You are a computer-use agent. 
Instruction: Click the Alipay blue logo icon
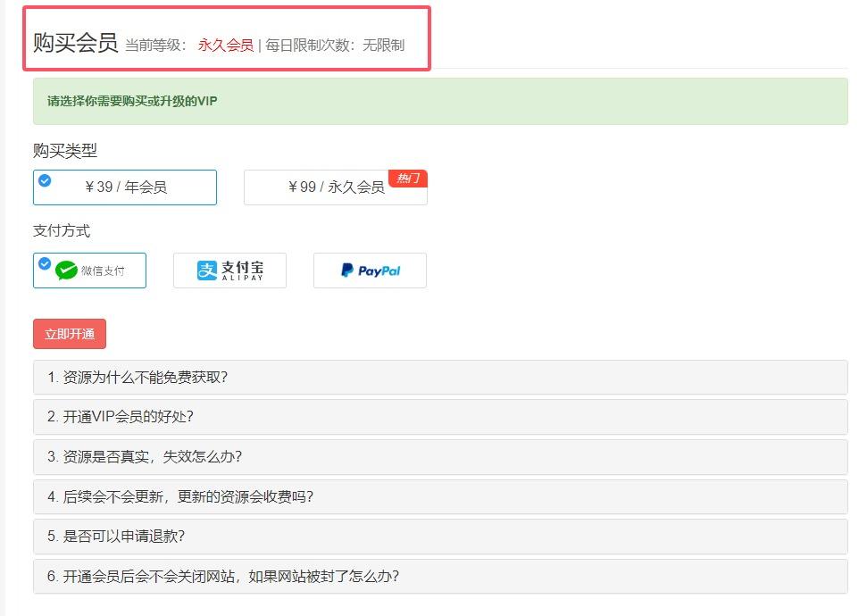pyautogui.click(x=207, y=271)
